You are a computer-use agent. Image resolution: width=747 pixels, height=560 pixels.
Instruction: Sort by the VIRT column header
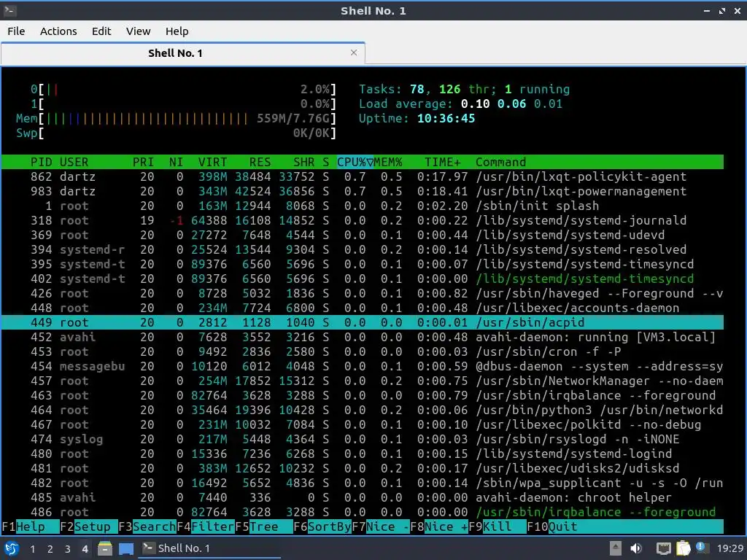(x=212, y=162)
